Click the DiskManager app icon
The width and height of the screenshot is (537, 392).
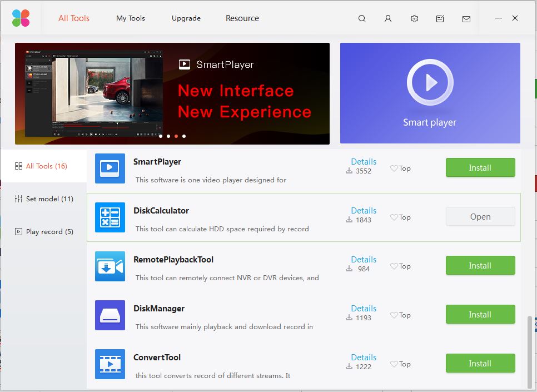click(110, 315)
